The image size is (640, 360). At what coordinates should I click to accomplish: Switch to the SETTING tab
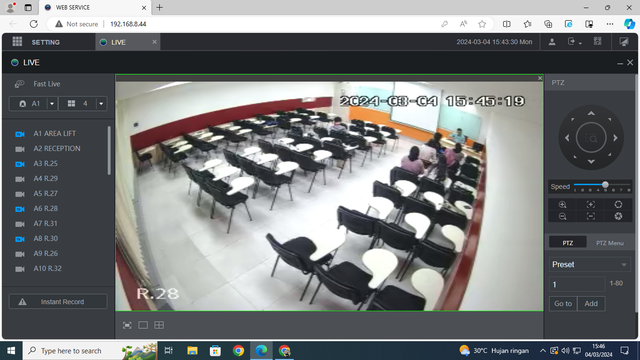click(x=46, y=42)
